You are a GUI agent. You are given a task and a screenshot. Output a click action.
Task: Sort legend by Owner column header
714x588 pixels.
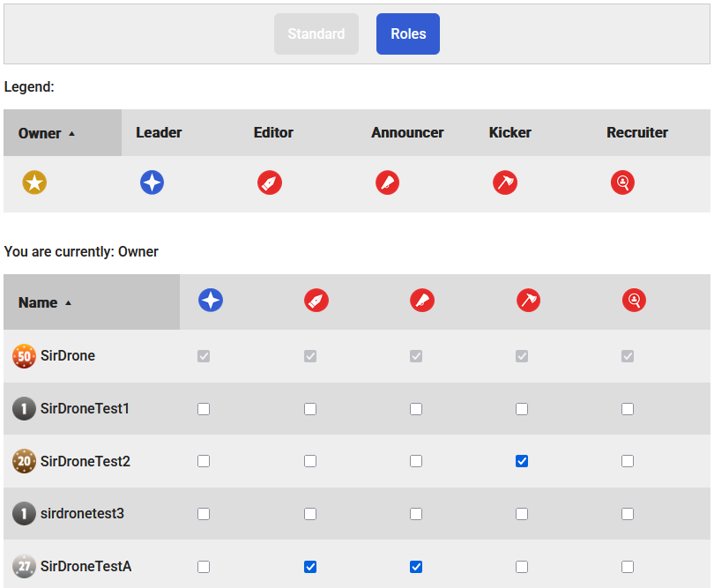(41, 133)
